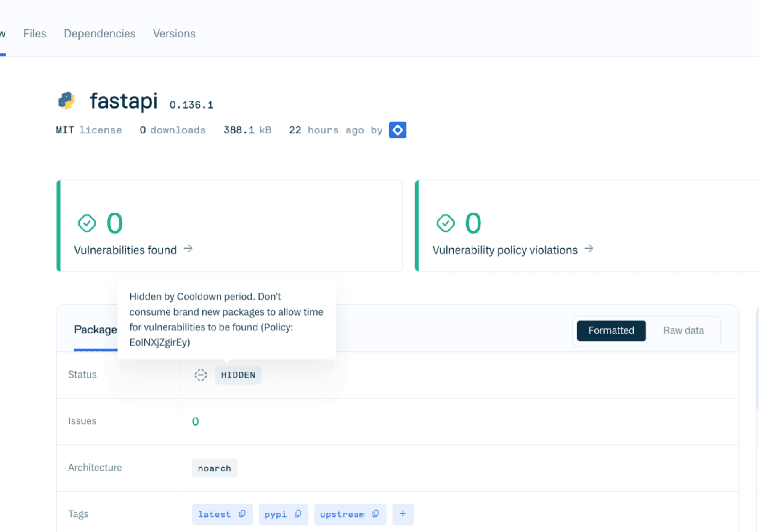Switch to Raw data view
Screen dimensions: 759x532
[684, 331]
